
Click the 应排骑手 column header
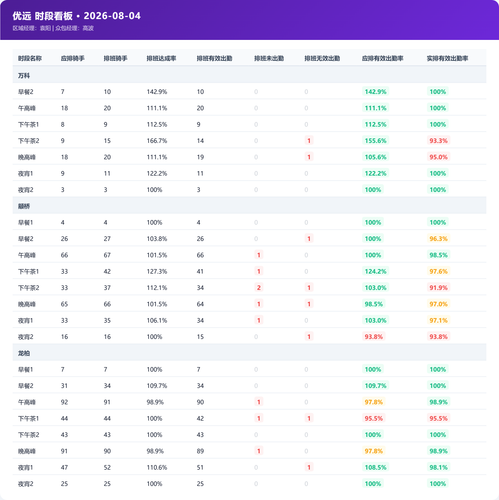coord(72,58)
